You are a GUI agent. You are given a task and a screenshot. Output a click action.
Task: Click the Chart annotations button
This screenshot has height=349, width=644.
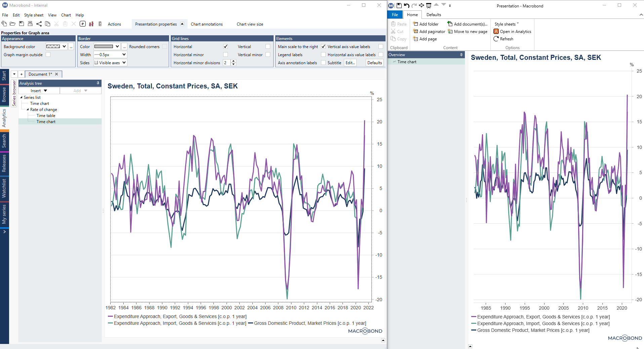pyautogui.click(x=206, y=24)
